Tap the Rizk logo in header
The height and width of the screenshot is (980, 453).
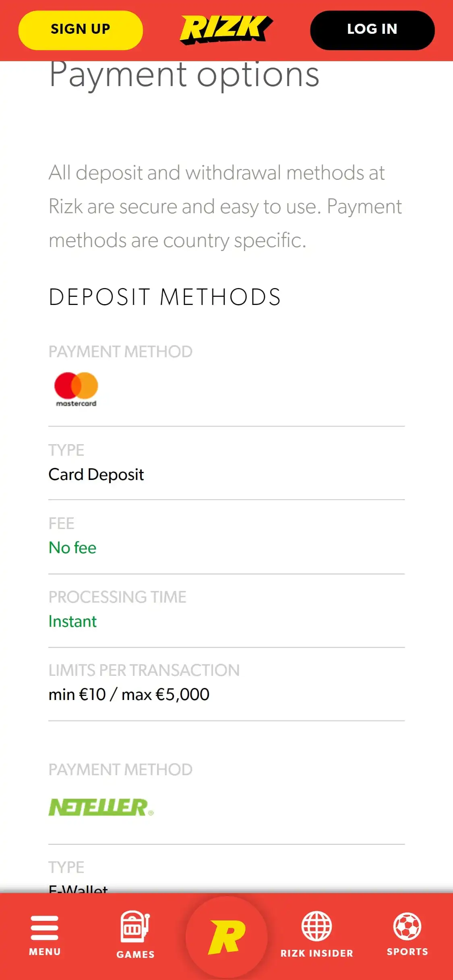pos(226,29)
